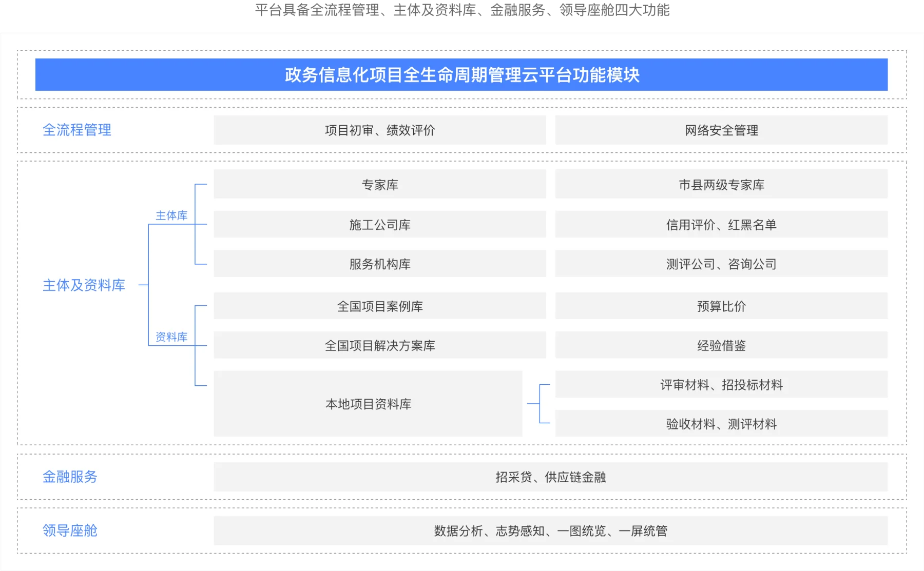Click the 数据分析、态势感知、一图统览、一屏统管 box

tap(551, 530)
